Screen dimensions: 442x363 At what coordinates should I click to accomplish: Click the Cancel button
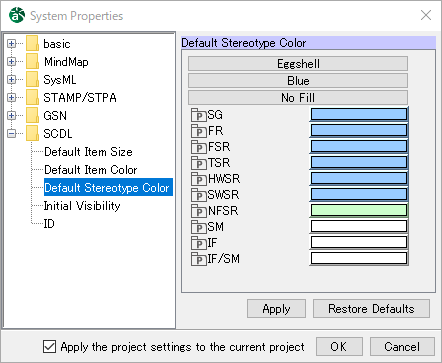point(402,347)
